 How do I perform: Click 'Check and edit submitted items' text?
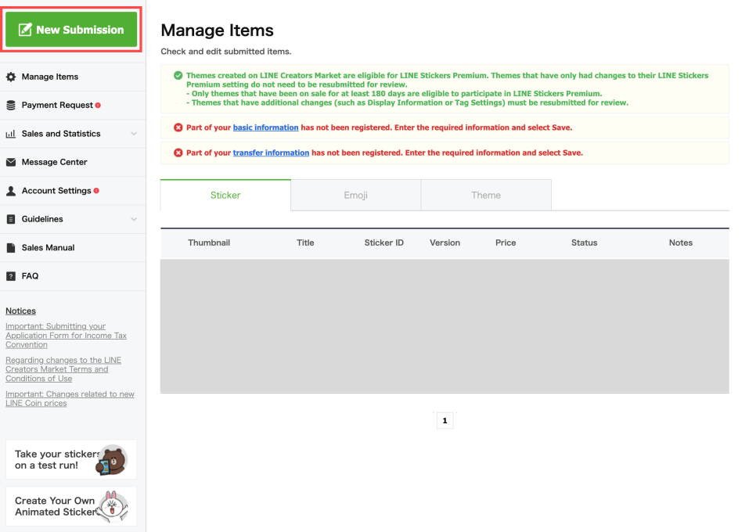(225, 52)
